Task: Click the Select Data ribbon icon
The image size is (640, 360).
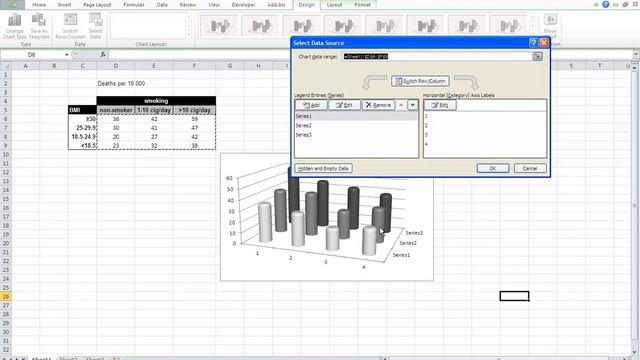Action: pyautogui.click(x=96, y=26)
